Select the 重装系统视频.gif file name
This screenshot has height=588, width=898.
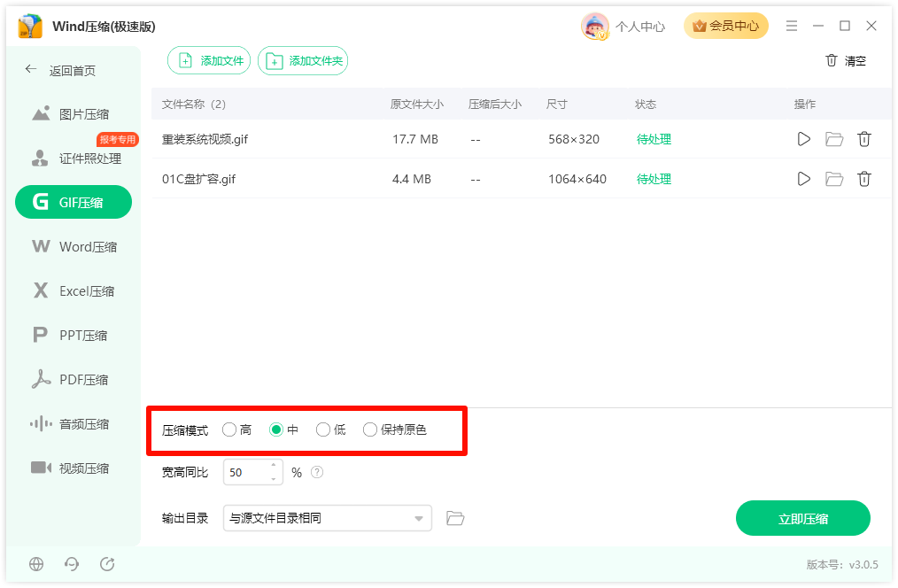(x=205, y=139)
